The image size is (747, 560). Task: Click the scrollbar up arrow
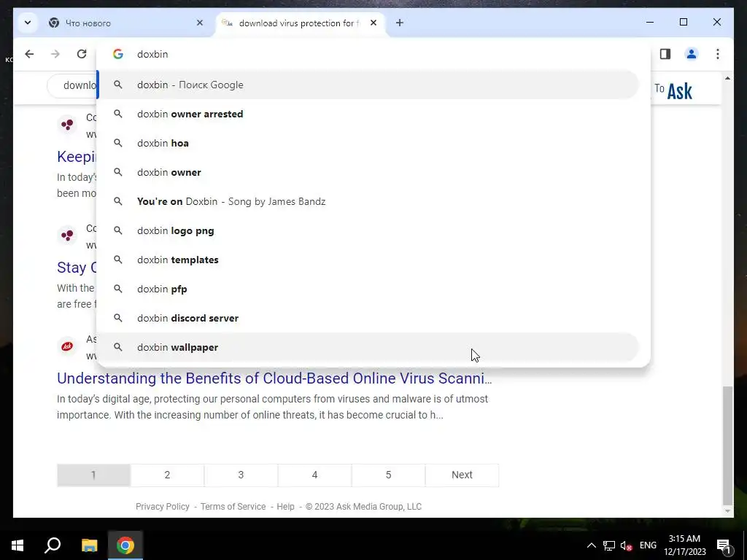coord(727,78)
